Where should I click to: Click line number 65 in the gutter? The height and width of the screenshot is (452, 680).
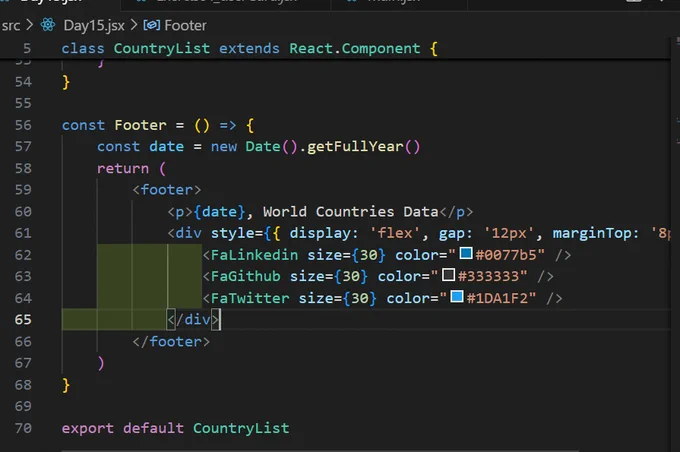click(x=23, y=320)
